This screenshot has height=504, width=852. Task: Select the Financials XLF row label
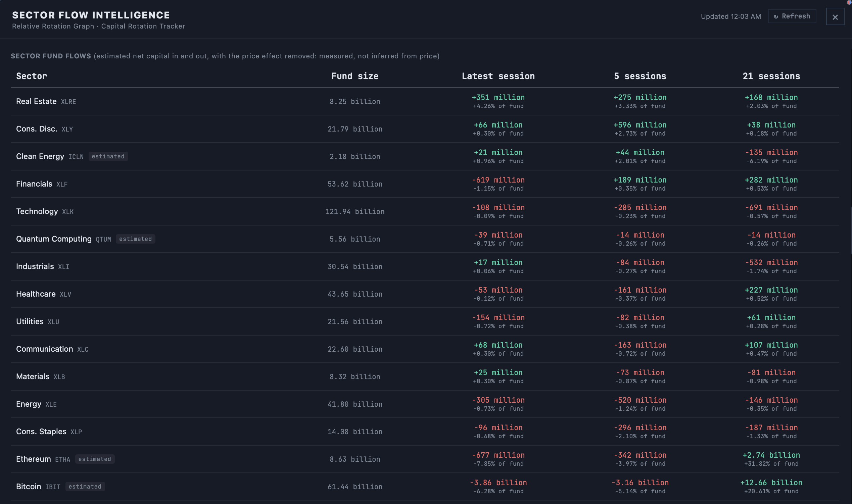tap(42, 184)
